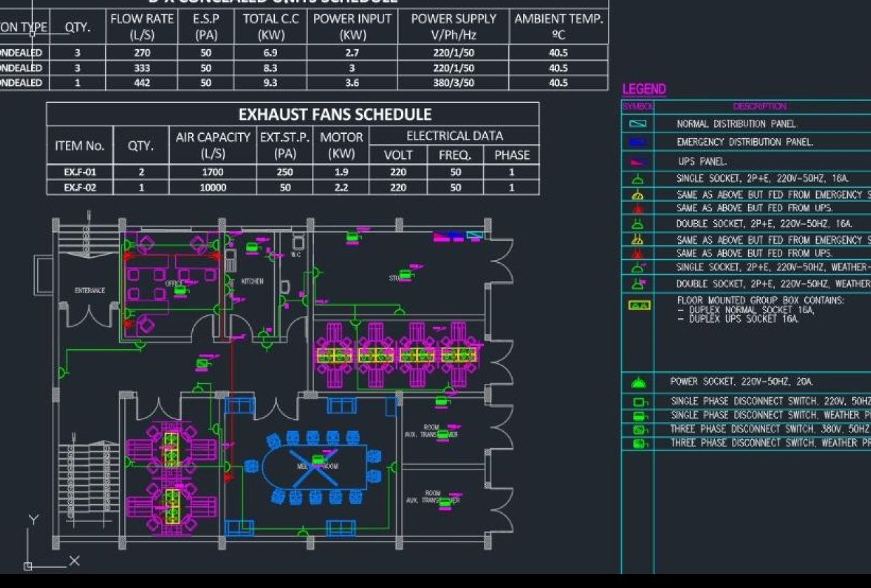
Task: Click the 'PHASE' sub-header
Action: (511, 156)
